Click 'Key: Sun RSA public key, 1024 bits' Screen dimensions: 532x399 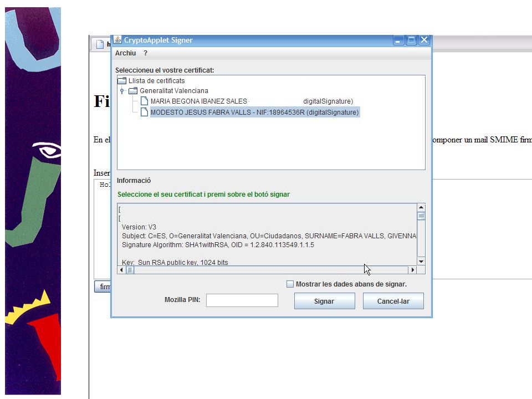point(175,262)
